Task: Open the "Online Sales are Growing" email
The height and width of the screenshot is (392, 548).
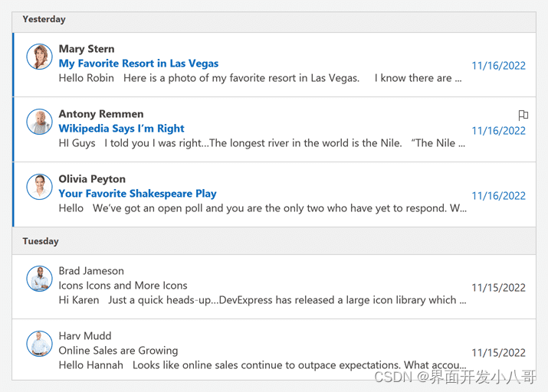Action: coord(118,351)
